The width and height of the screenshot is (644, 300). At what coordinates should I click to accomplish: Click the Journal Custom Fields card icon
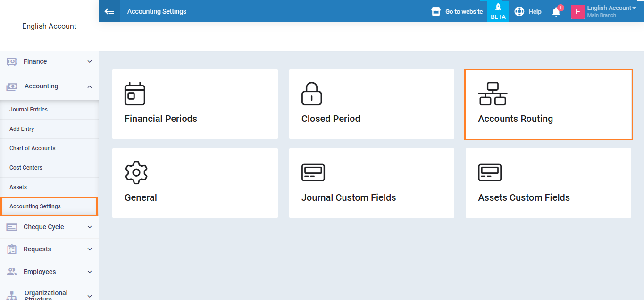point(313,172)
